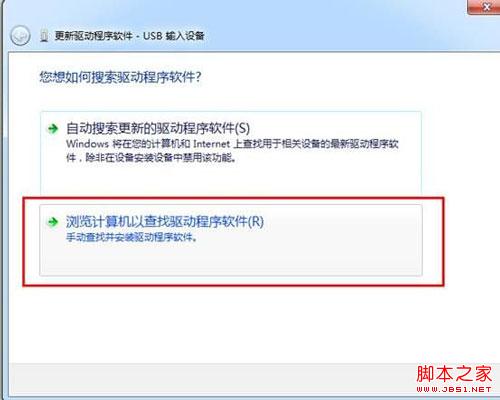The image size is (500, 400).
Task: Choose 浏览计算机以查找驱动程序软件(R) option
Action: pos(165,221)
